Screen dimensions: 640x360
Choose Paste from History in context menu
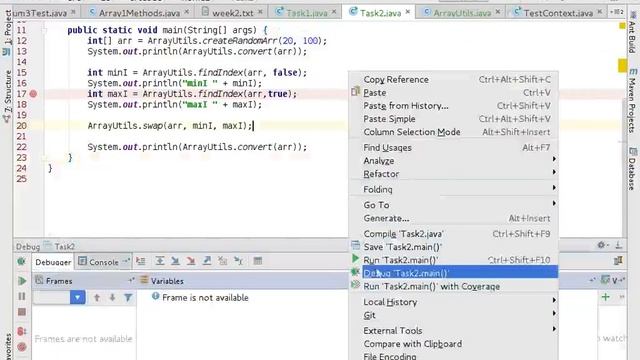pyautogui.click(x=453, y=106)
